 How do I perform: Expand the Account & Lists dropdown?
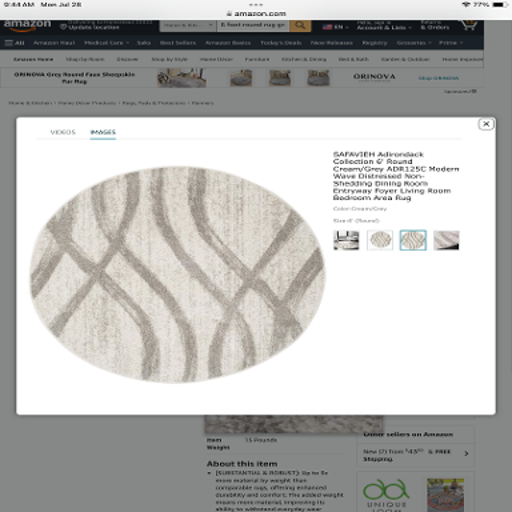coord(384,25)
